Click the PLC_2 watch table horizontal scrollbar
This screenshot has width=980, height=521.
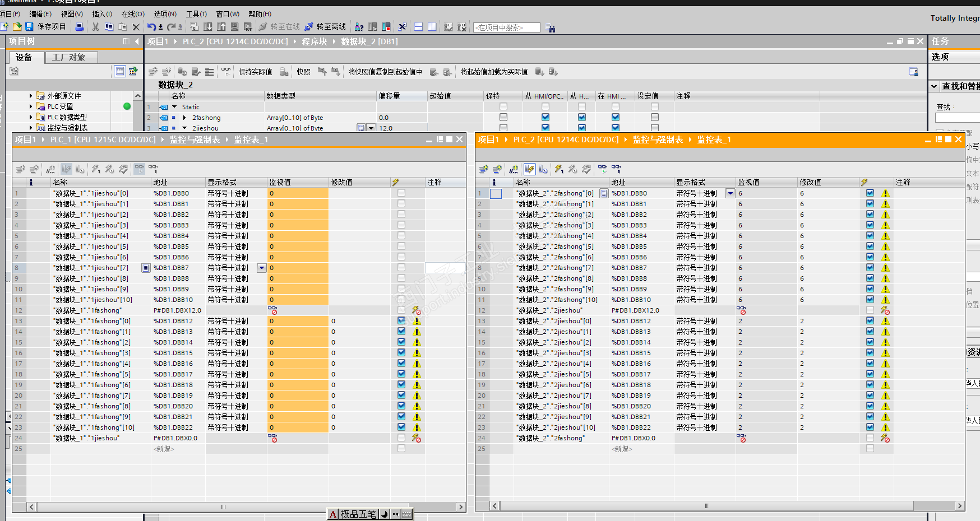pyautogui.click(x=706, y=506)
